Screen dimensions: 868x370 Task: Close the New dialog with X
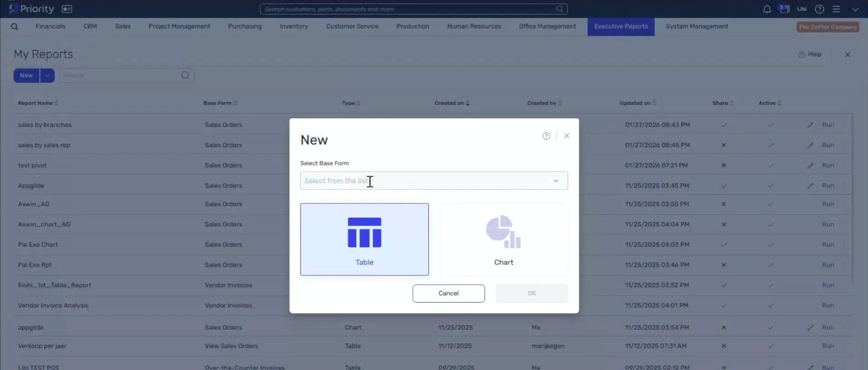[x=566, y=136]
